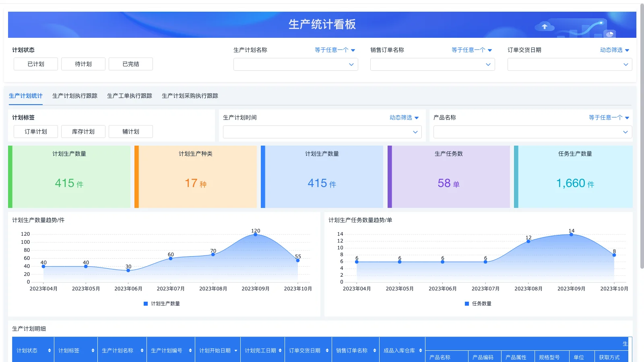Toggle the 计划生产数量 chart legend series
Image resolution: width=644 pixels, height=362 pixels.
162,304
